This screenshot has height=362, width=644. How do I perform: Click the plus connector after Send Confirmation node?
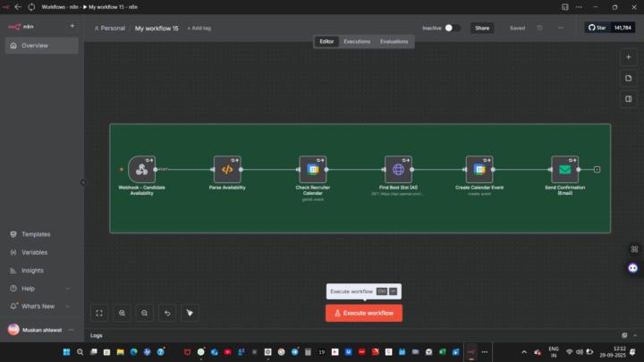click(x=597, y=170)
